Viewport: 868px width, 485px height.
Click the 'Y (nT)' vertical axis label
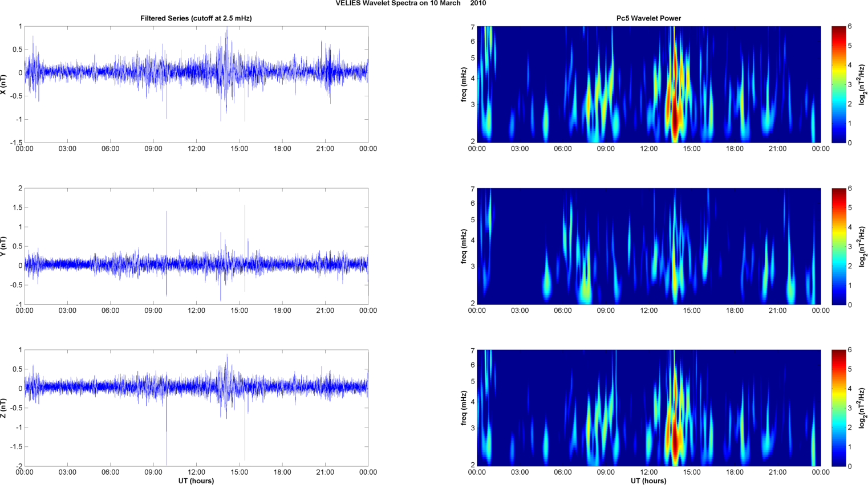point(4,246)
